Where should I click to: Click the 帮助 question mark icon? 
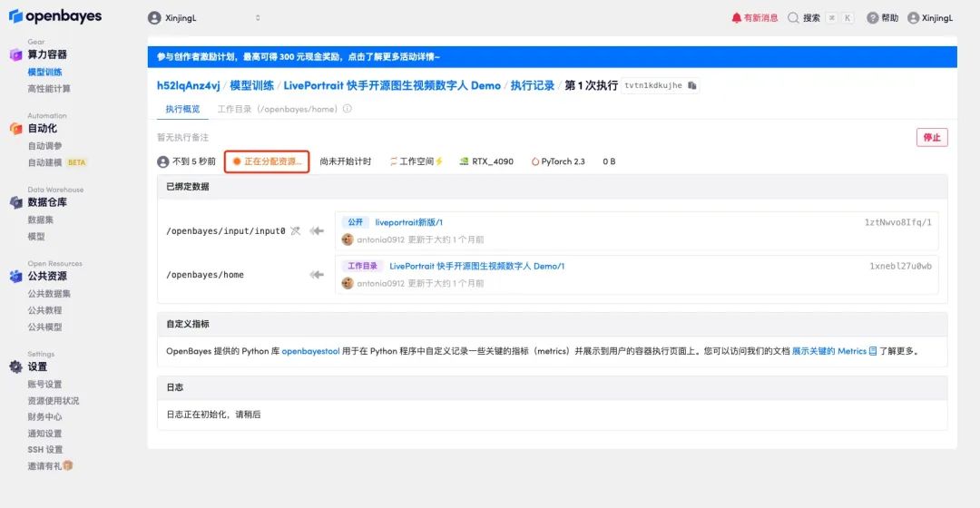pyautogui.click(x=873, y=18)
